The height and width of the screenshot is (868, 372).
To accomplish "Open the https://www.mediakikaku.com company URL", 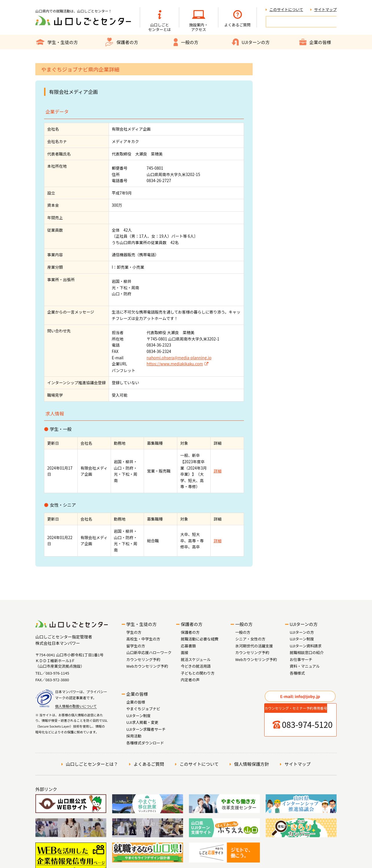I will 175,364.
